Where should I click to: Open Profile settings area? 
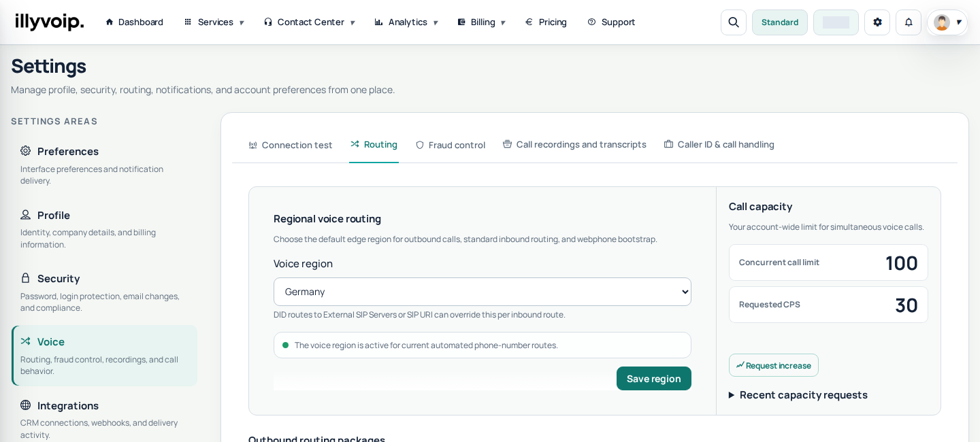(x=104, y=228)
